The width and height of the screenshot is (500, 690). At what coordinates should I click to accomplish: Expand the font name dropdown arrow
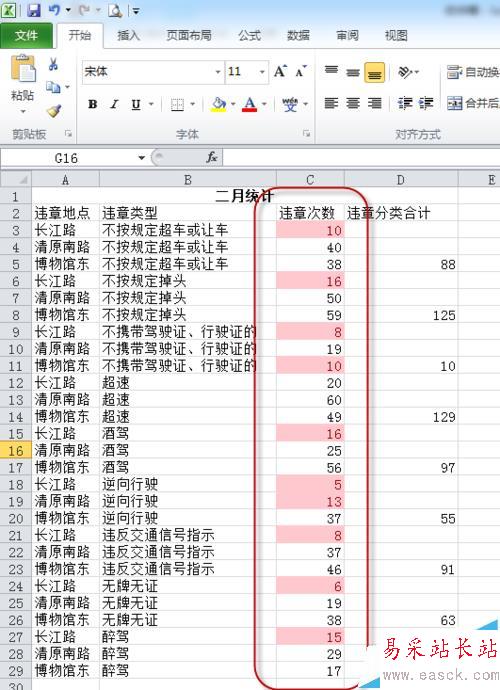(x=218, y=72)
